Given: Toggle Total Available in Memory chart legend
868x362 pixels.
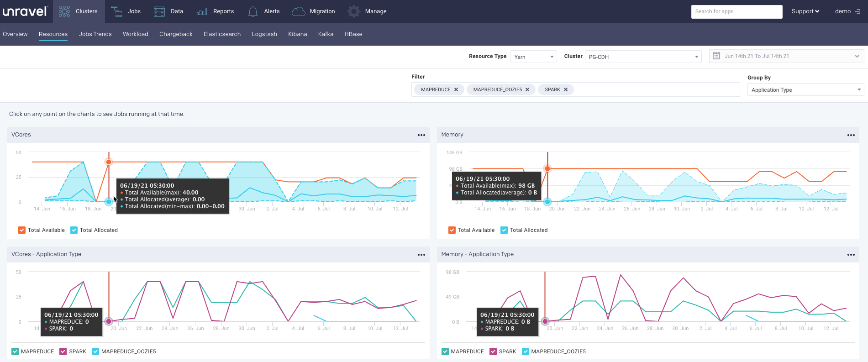Looking at the screenshot, I should 452,230.
